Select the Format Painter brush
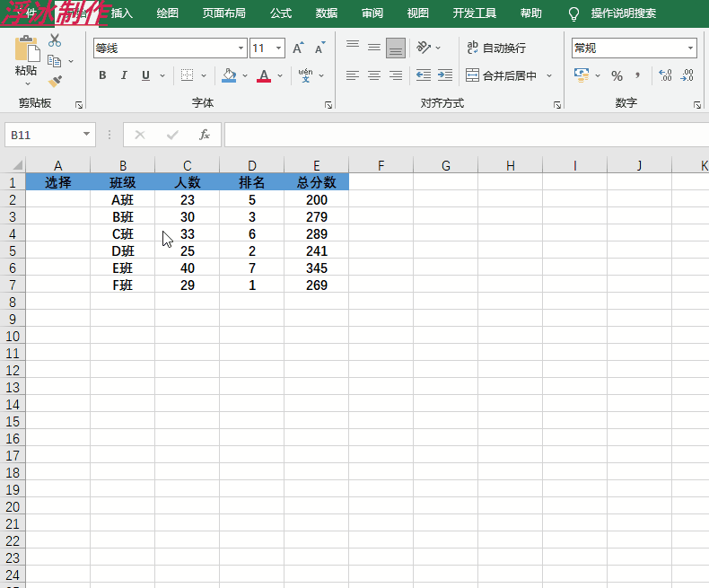The image size is (709, 588). point(55,82)
